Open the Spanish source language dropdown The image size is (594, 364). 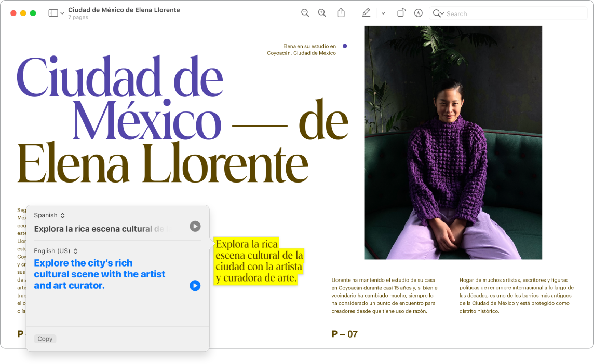49,215
